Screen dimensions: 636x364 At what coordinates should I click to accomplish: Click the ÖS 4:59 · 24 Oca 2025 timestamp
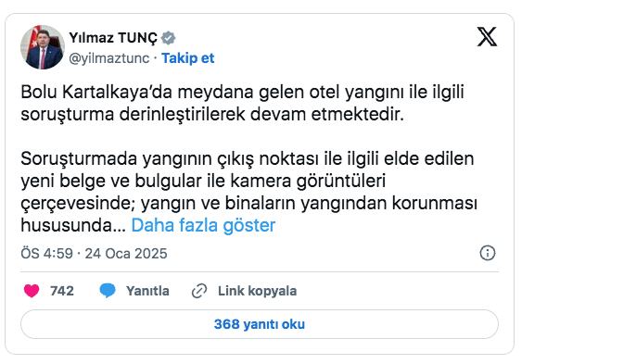pyautogui.click(x=94, y=254)
